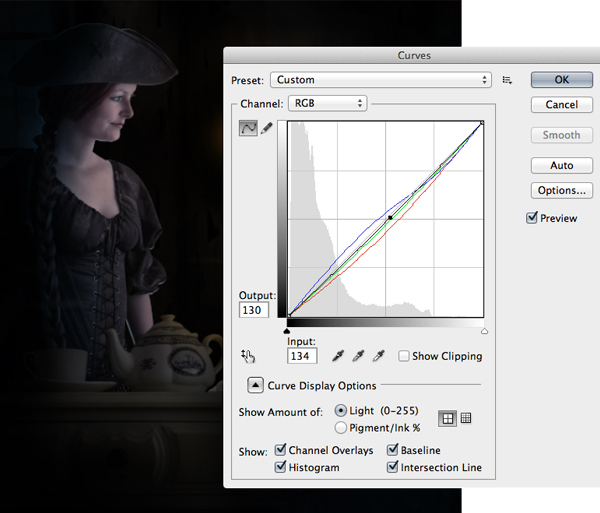Enable the Show Clipping checkbox
Screen dimensions: 600x513
tap(403, 356)
